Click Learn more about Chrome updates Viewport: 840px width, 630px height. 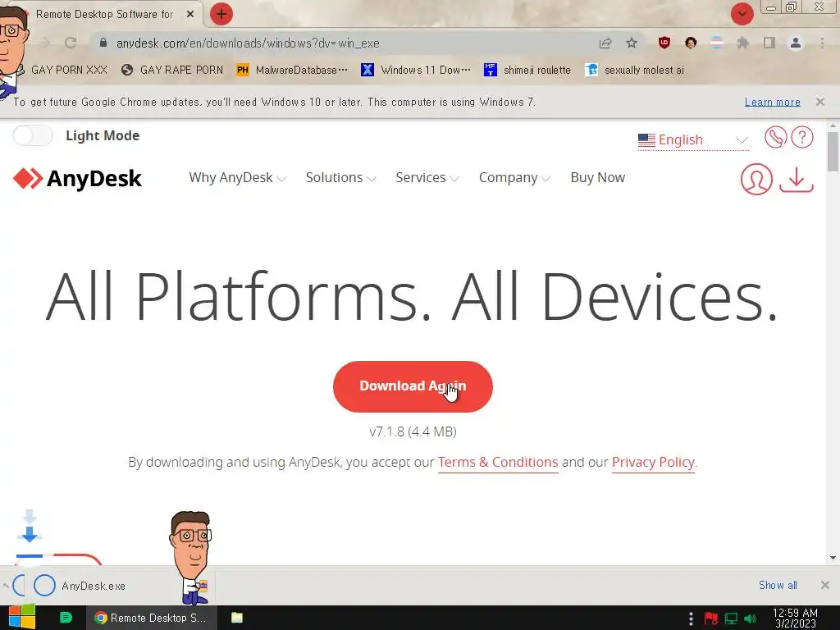click(x=772, y=102)
